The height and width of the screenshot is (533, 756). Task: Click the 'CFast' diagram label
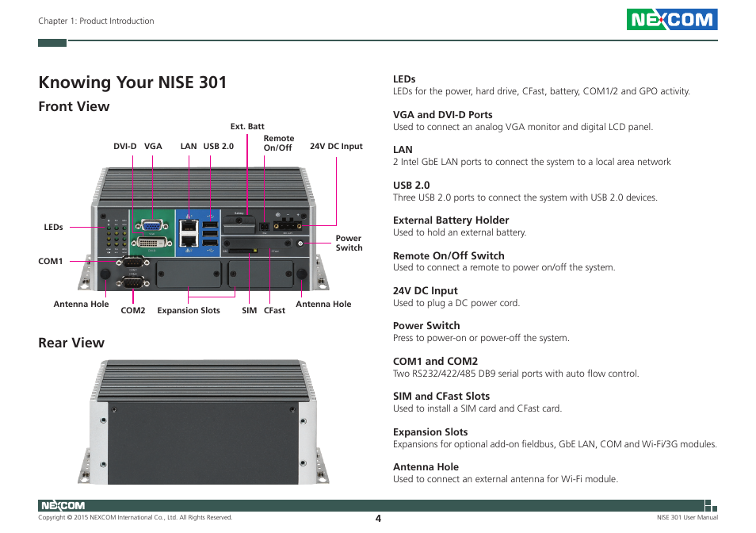coord(274,310)
